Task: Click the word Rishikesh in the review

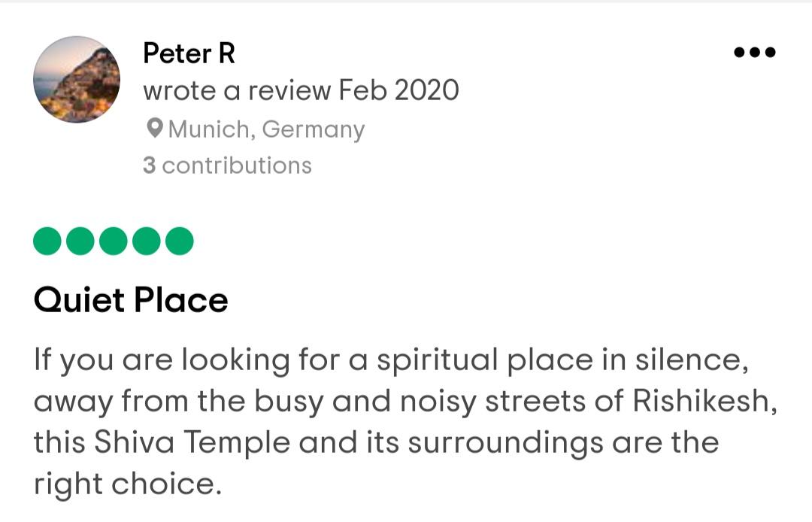Action: click(704, 401)
